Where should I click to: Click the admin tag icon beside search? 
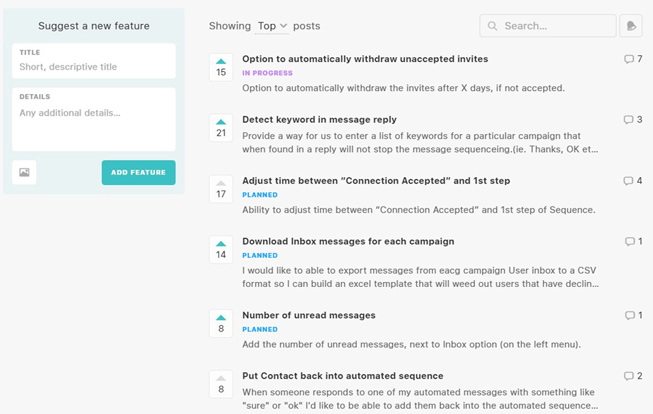[x=630, y=26]
